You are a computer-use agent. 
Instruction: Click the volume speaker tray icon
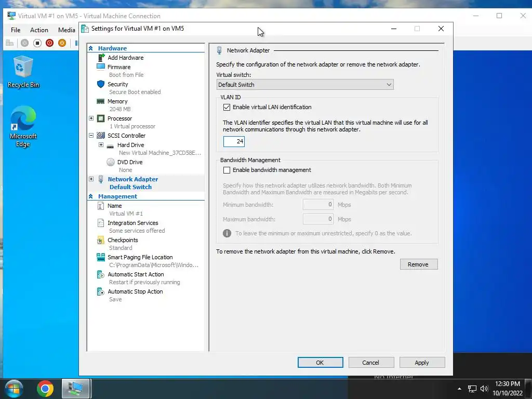[x=484, y=389]
